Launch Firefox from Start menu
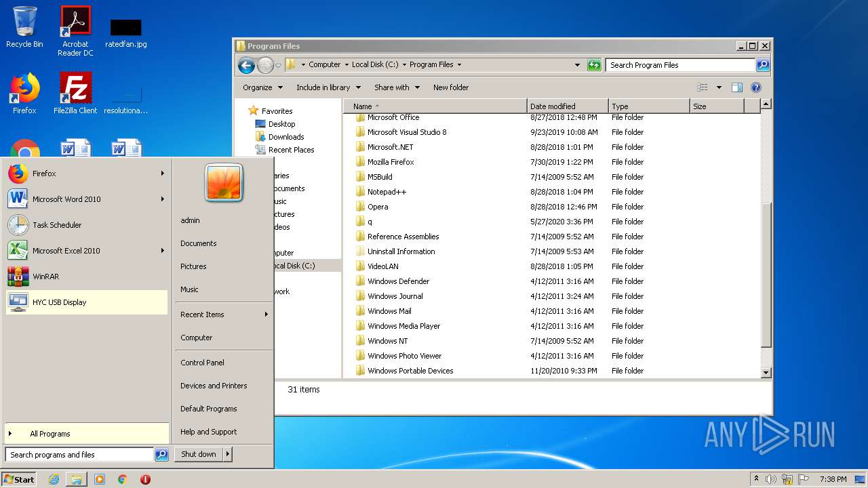This screenshot has width=868, height=488. [x=87, y=174]
